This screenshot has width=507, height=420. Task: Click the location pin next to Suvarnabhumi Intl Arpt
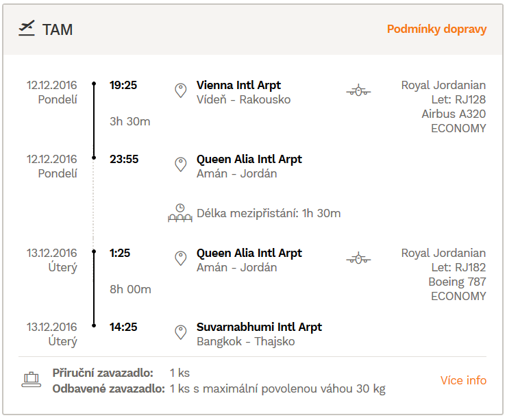click(181, 332)
